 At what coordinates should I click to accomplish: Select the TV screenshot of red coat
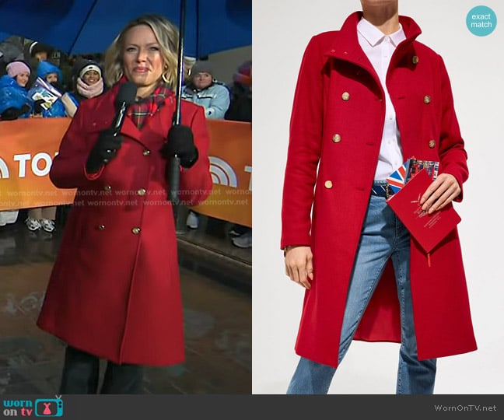(x=126, y=197)
